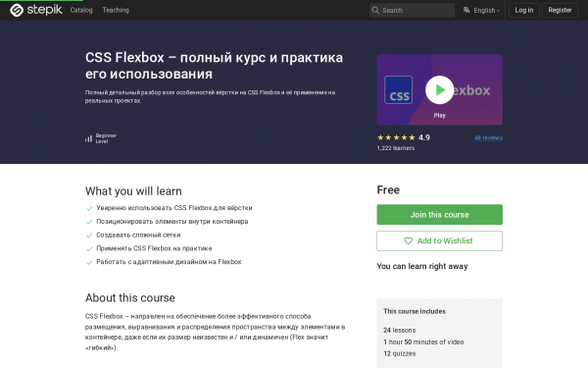Click checkmark beside 'Уверенно использовать CSS Flexbox'
This screenshot has height=368, width=588.
(x=89, y=208)
